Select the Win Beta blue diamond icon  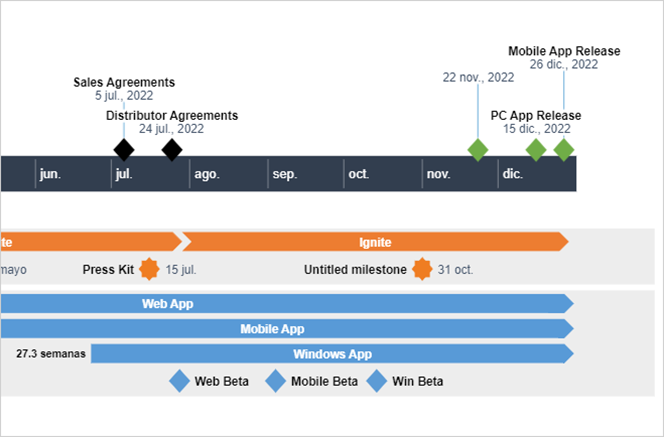(x=377, y=381)
